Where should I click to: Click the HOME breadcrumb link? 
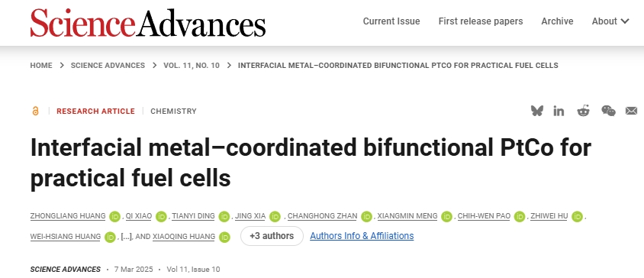point(41,66)
